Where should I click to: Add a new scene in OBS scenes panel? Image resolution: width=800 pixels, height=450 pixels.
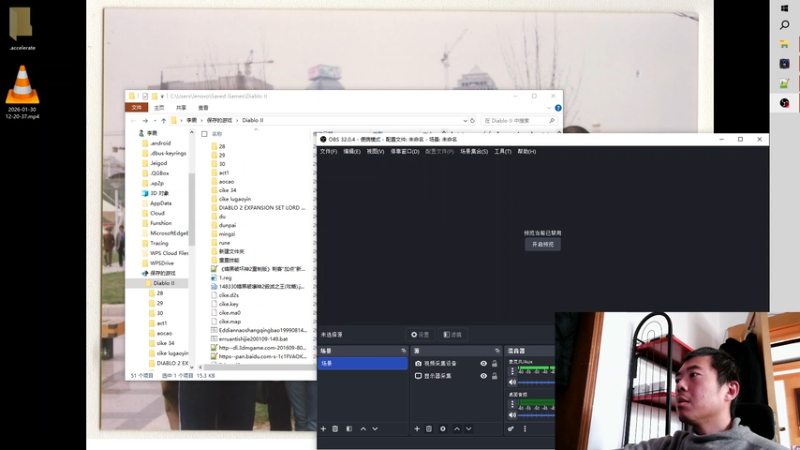[x=323, y=429]
